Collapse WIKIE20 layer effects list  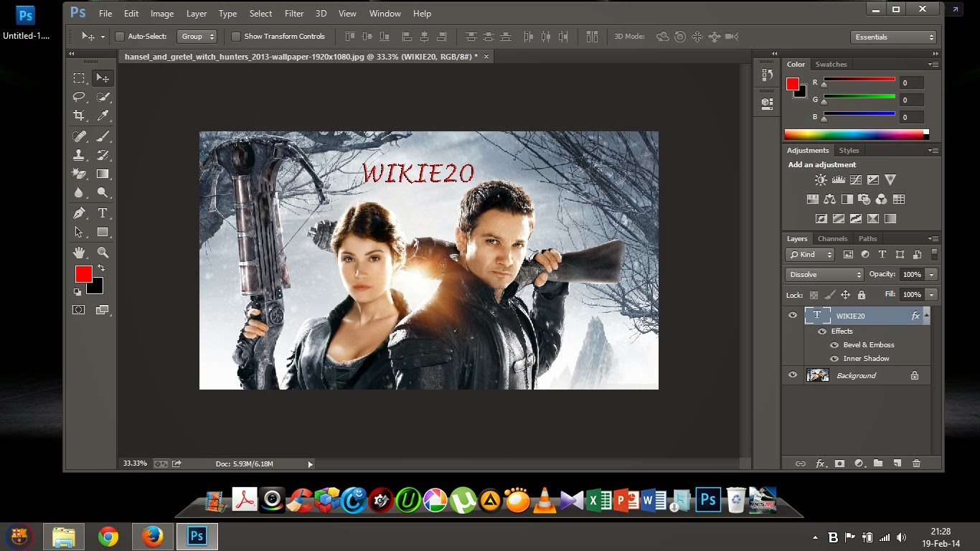point(926,314)
